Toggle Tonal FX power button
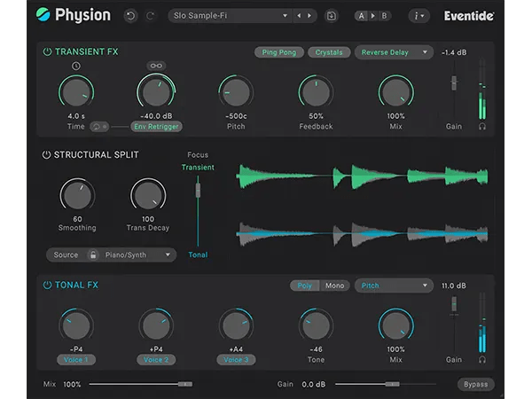Viewport: 532px width, 399px height. 47,285
